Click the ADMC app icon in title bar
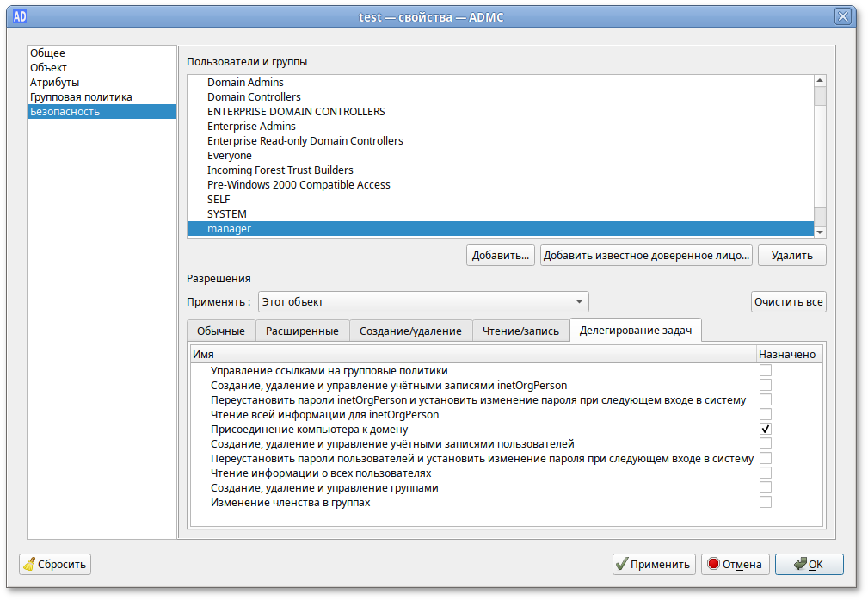Viewport: 868px width, 600px height. (20, 16)
